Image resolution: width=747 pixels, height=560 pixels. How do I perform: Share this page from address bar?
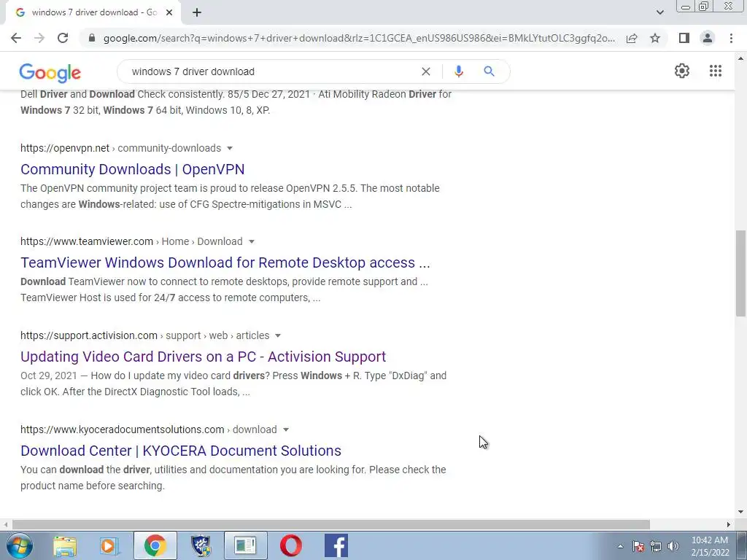point(632,38)
